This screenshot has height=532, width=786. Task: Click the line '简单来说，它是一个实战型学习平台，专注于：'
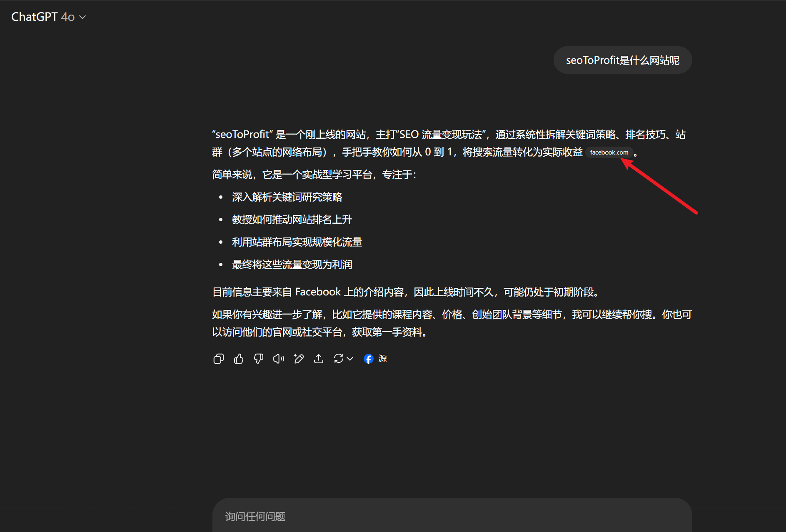point(314,175)
